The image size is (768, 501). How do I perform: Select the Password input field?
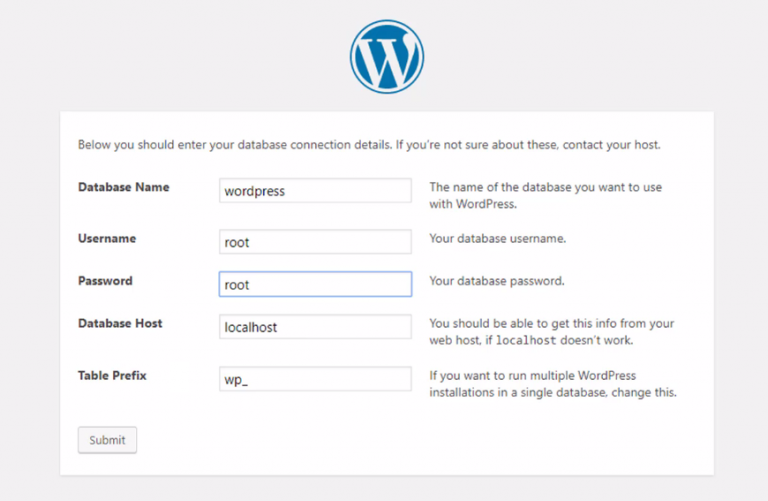[x=315, y=284]
